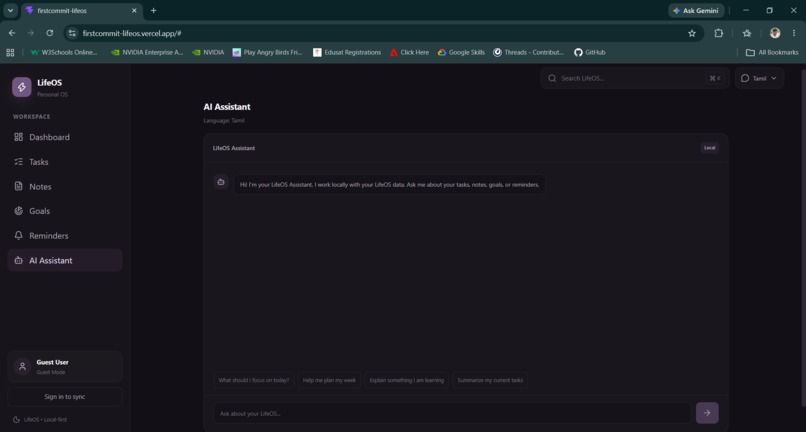Open Reminders from the sidebar
This screenshot has width=806, height=432.
(x=65, y=236)
